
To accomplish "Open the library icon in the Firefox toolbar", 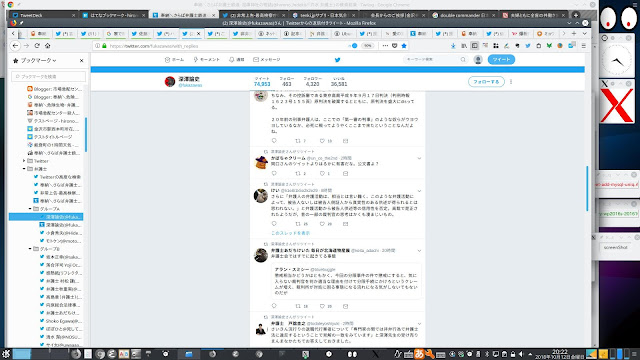I will pyautogui.click(x=464, y=46).
